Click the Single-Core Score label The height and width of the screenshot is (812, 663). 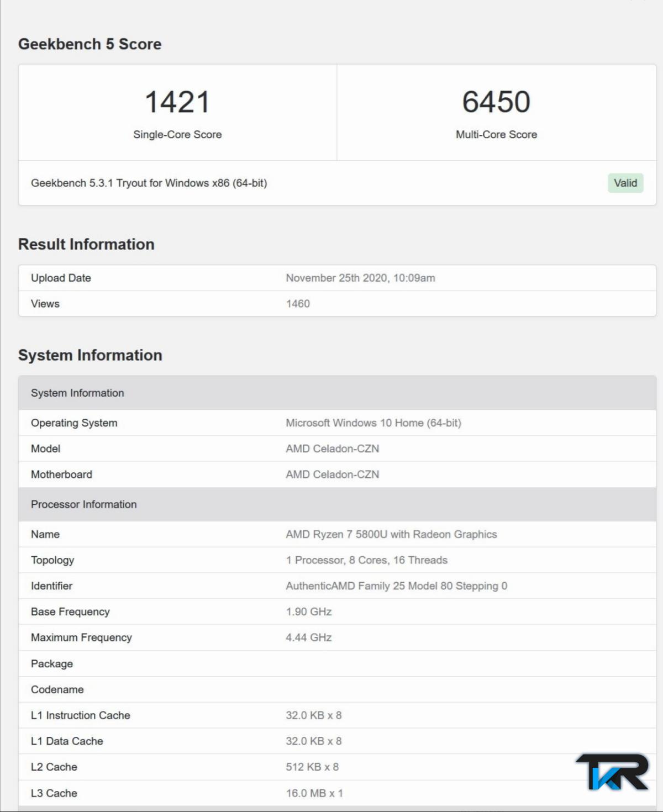pyautogui.click(x=177, y=134)
